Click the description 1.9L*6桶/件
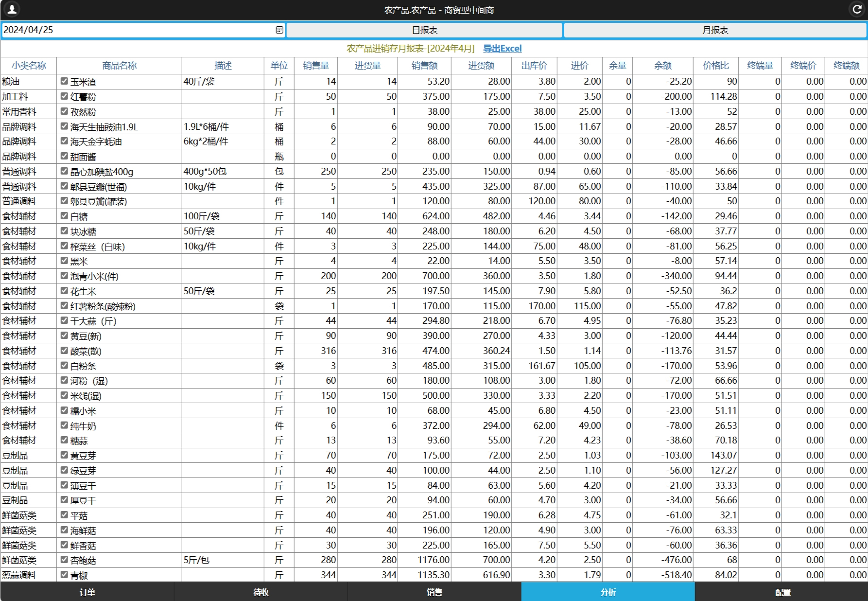Viewport: 868px width, 601px height. pyautogui.click(x=206, y=127)
